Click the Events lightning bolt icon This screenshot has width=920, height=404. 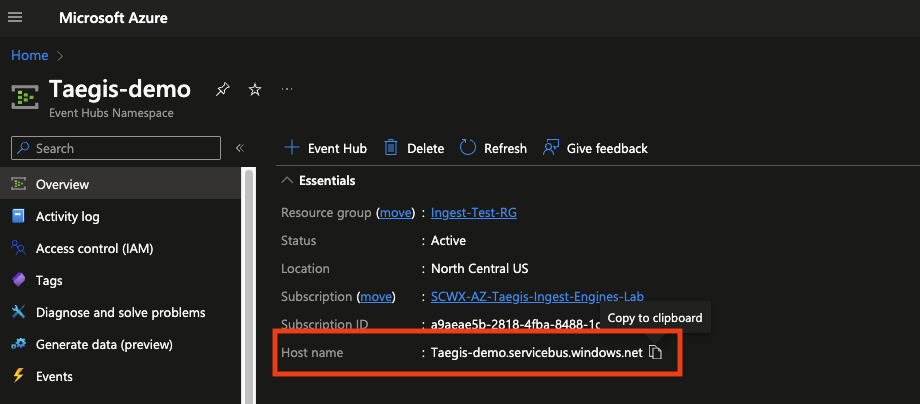pos(19,376)
